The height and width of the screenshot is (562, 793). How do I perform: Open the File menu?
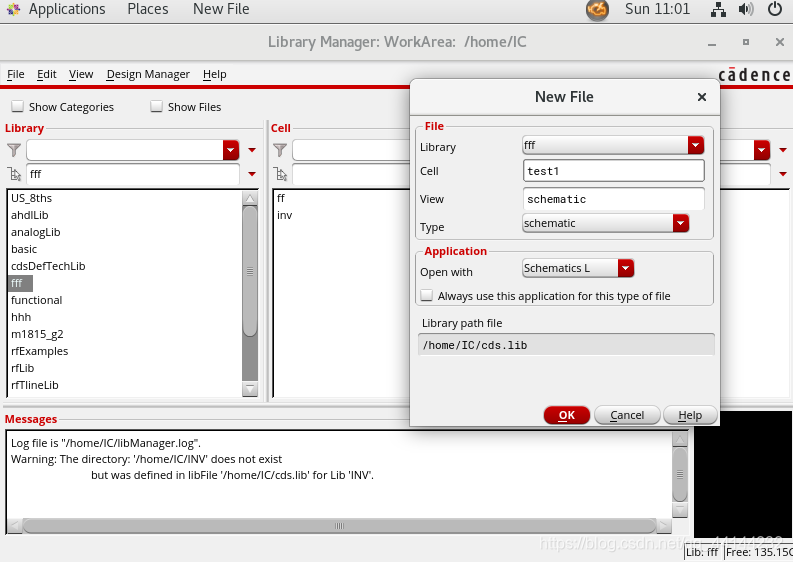click(16, 74)
